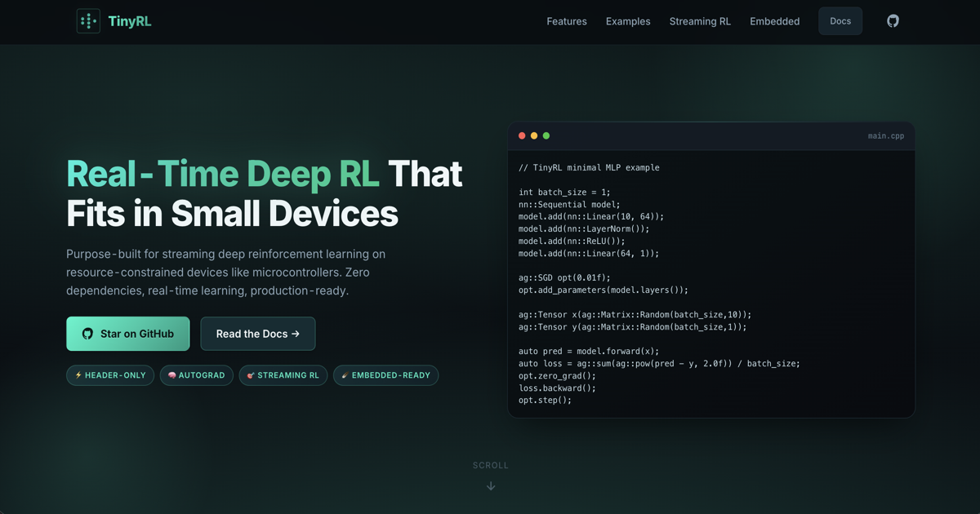Click the "auto pred = model.forward(x);" line
Image resolution: width=980 pixels, height=514 pixels.
tap(589, 351)
